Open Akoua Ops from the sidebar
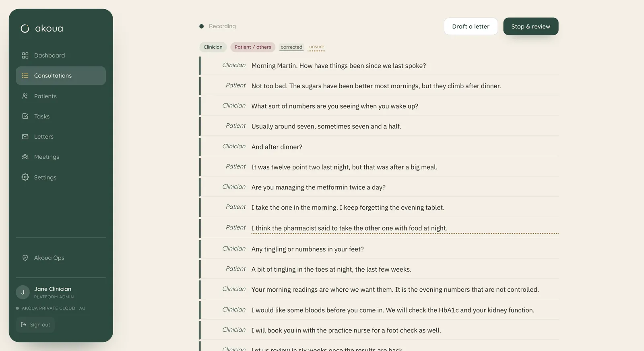 (61, 258)
